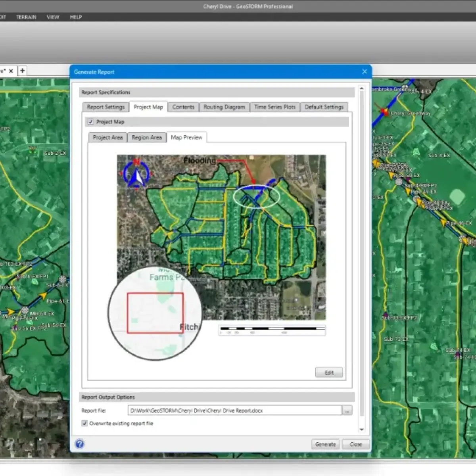Close the current document tab

[11, 71]
